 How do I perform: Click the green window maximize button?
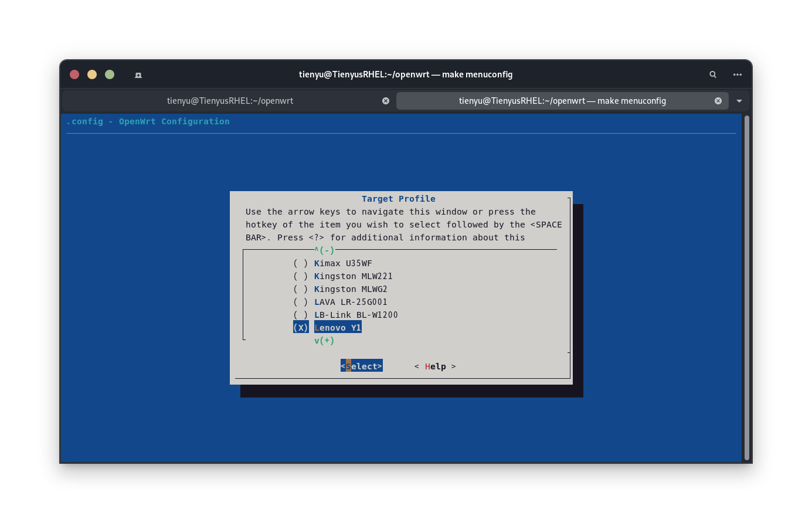[110, 74]
